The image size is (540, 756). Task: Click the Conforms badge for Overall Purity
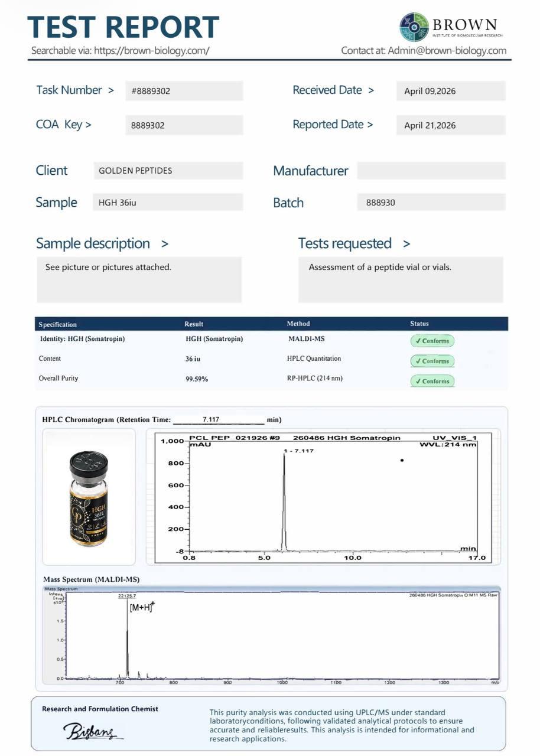[432, 381]
